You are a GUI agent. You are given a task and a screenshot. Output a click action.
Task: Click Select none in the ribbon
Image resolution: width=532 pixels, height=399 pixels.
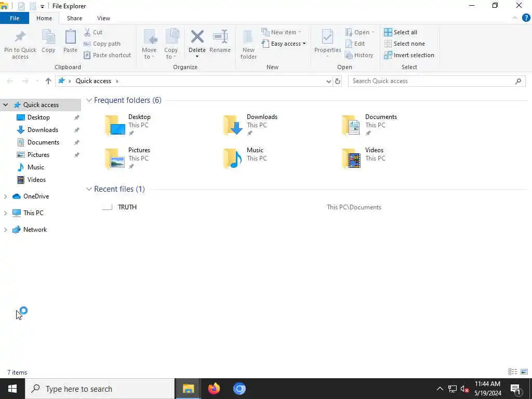[404, 44]
